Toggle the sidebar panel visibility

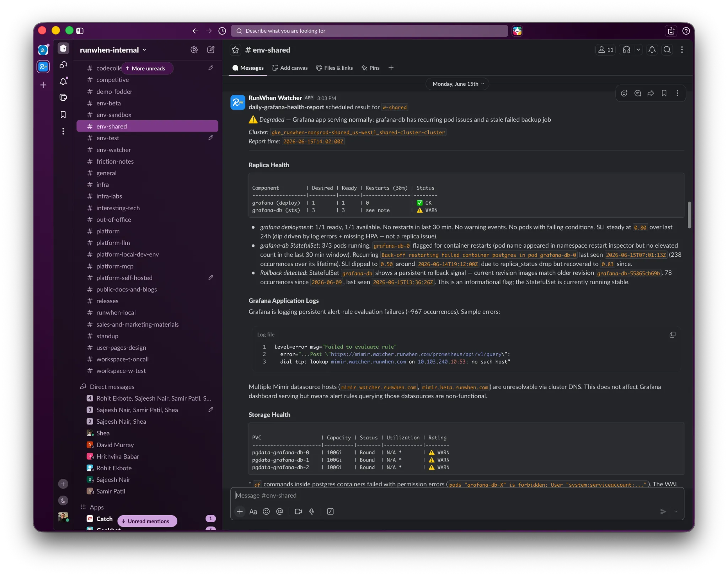click(80, 31)
